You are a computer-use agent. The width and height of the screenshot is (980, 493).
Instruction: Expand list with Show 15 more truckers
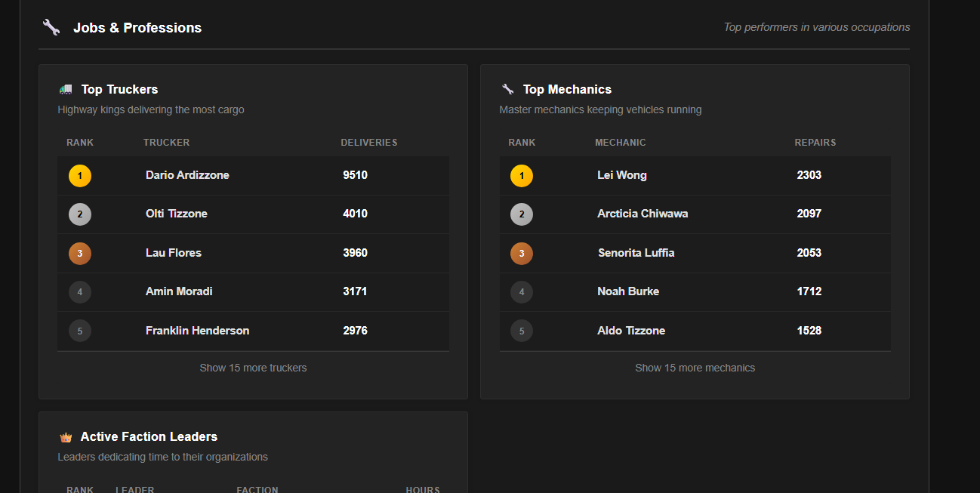coord(253,368)
